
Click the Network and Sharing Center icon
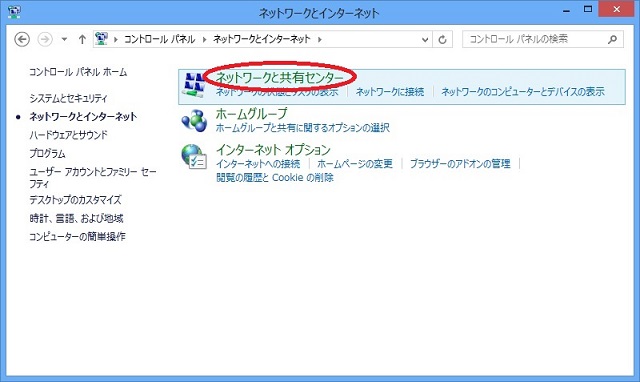(193, 85)
